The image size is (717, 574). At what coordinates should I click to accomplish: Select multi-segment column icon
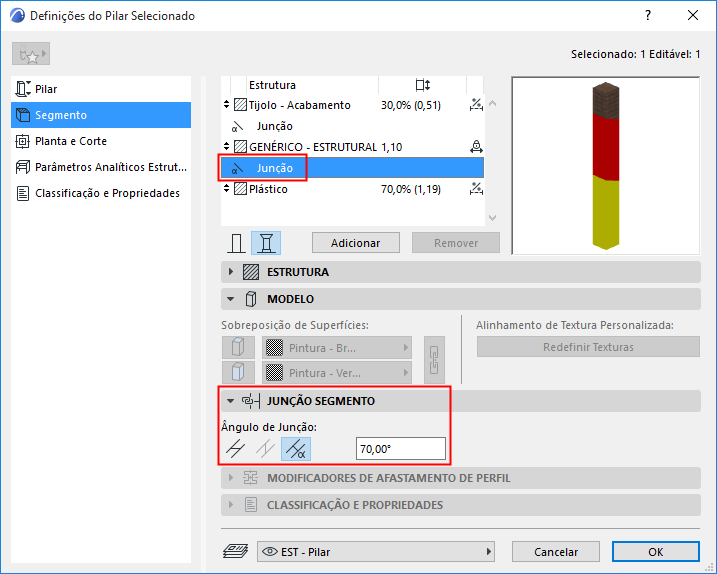pyautogui.click(x=266, y=243)
